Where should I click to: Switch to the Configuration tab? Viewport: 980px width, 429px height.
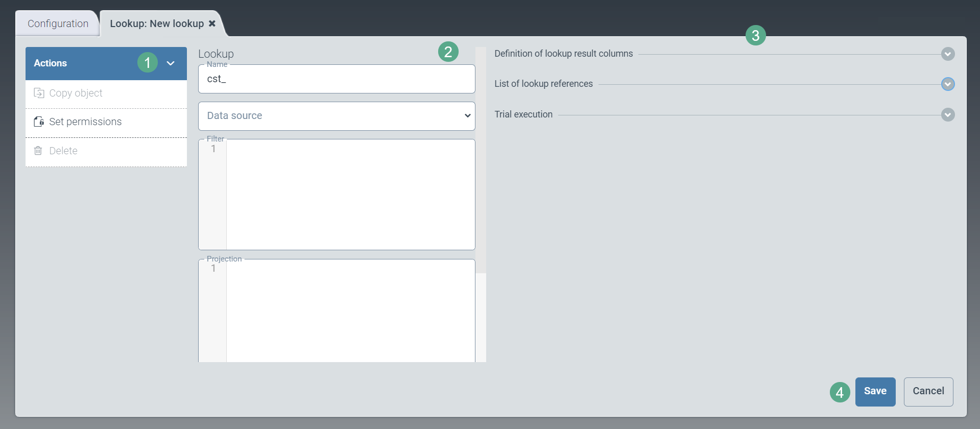point(58,24)
